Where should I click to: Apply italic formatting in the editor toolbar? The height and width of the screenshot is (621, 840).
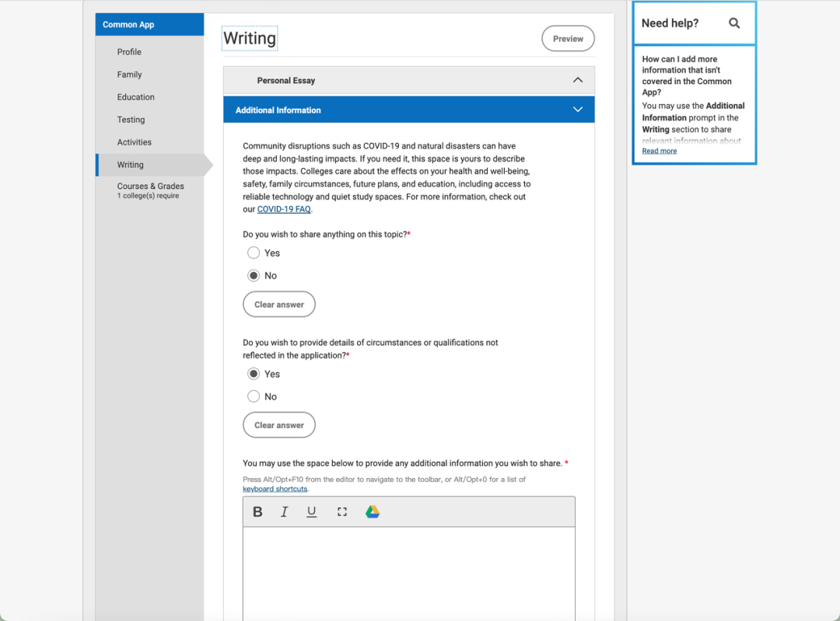point(285,511)
